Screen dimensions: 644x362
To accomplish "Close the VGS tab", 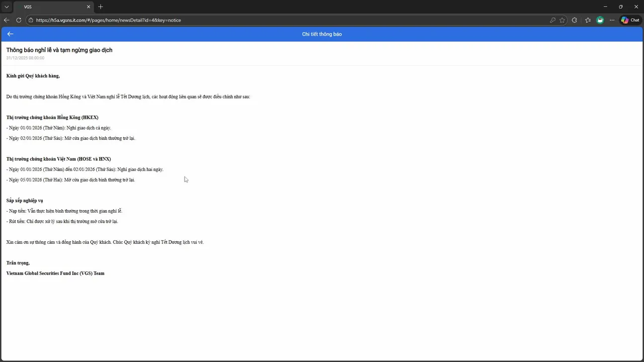I will point(89,7).
